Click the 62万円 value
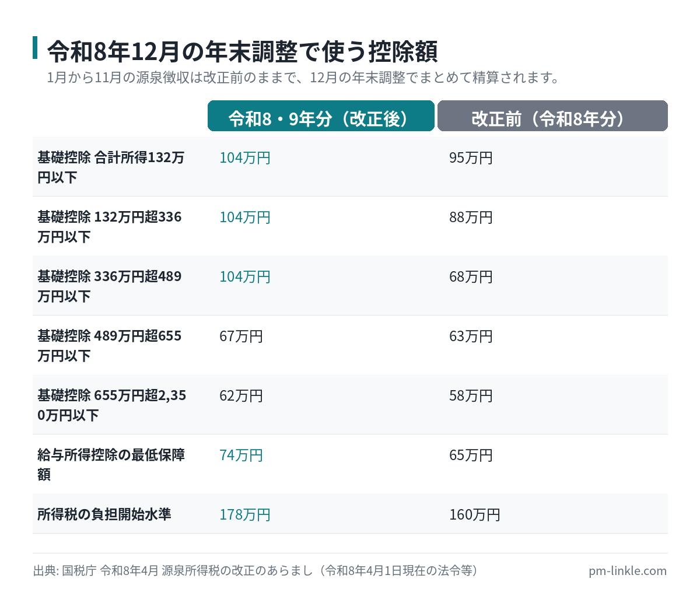Image resolution: width=700 pixels, height=589 pixels. tap(242, 396)
